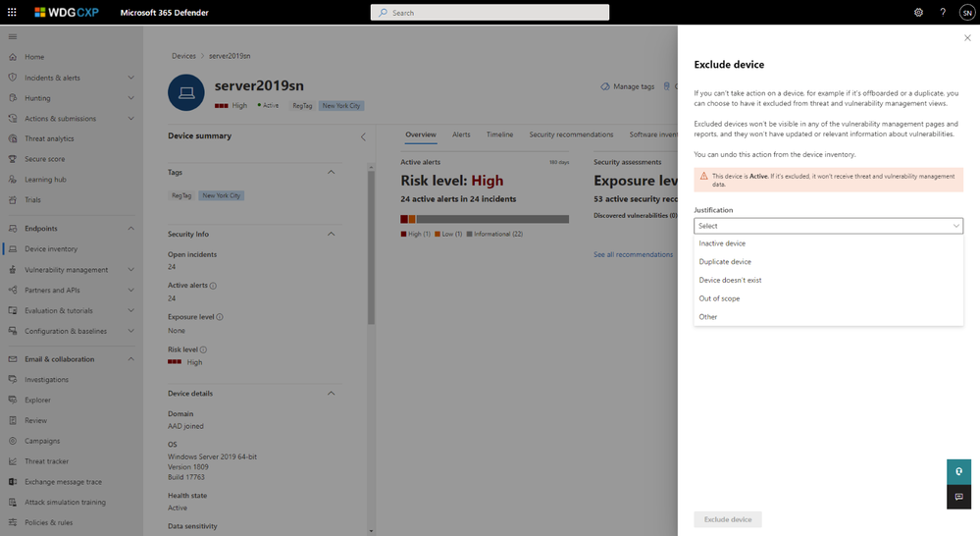Viewport: 980px width, 536px height.
Task: Click the Low severity orange legend swatch
Action: point(438,234)
